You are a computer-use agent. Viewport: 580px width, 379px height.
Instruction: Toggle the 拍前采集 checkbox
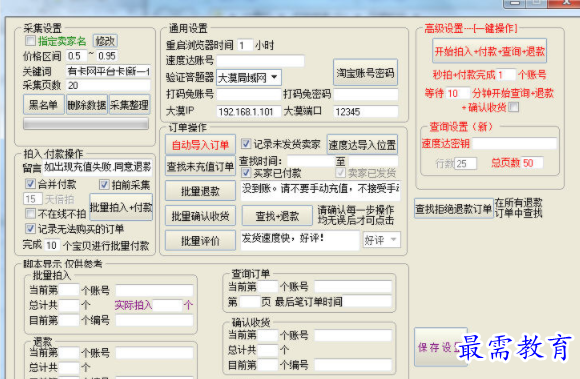click(104, 184)
